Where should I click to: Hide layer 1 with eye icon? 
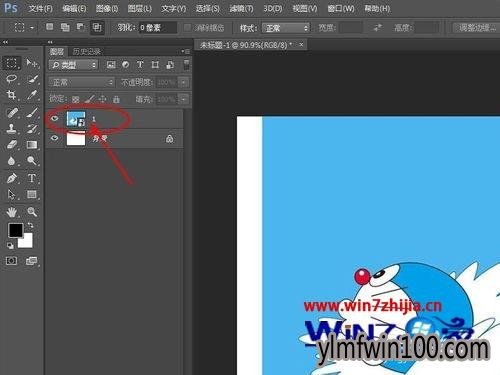(x=55, y=118)
